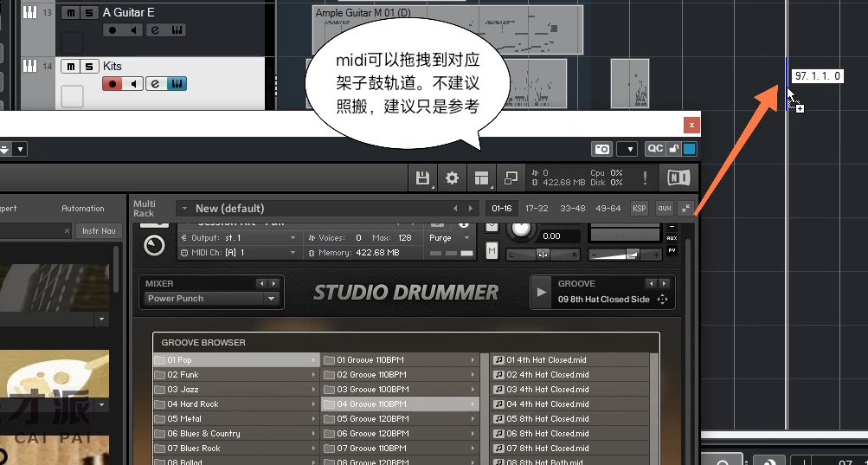Select previous mixer preset arrow

(x=262, y=284)
